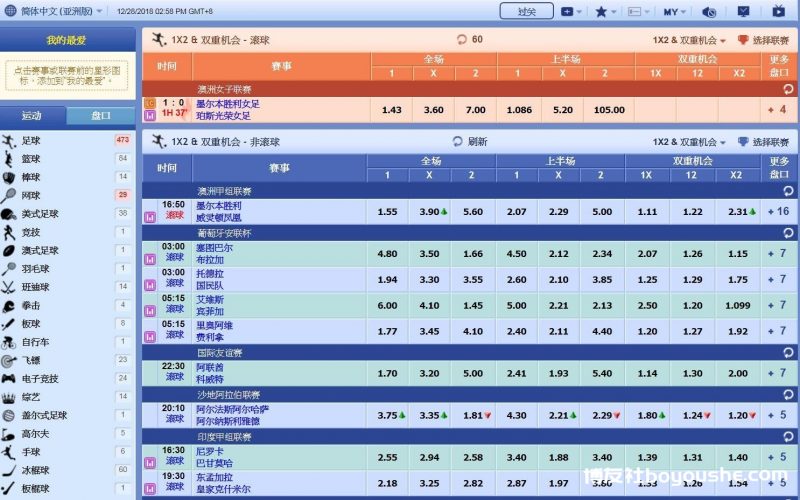Click the refresh icon next to 刷新
This screenshot has height=500, width=800.
pyautogui.click(x=458, y=142)
